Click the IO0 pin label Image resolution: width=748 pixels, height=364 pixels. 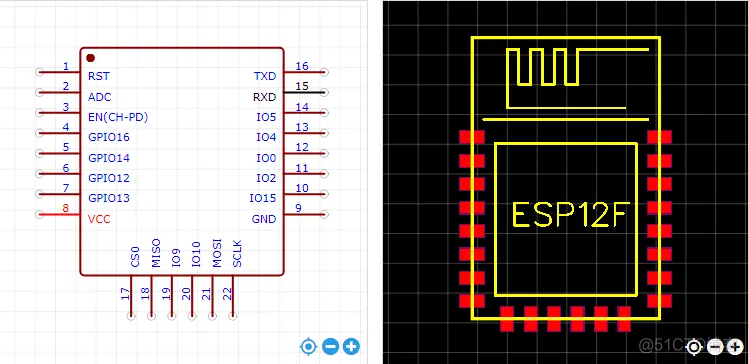click(x=266, y=158)
